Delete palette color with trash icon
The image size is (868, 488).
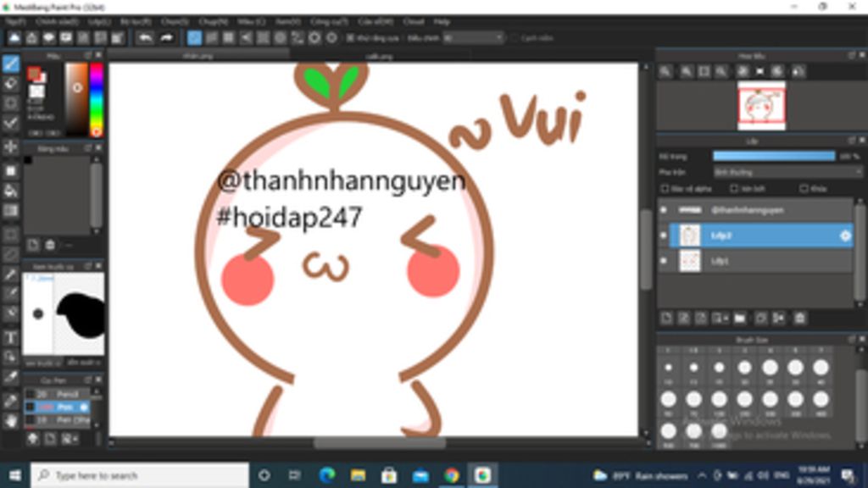coord(50,245)
